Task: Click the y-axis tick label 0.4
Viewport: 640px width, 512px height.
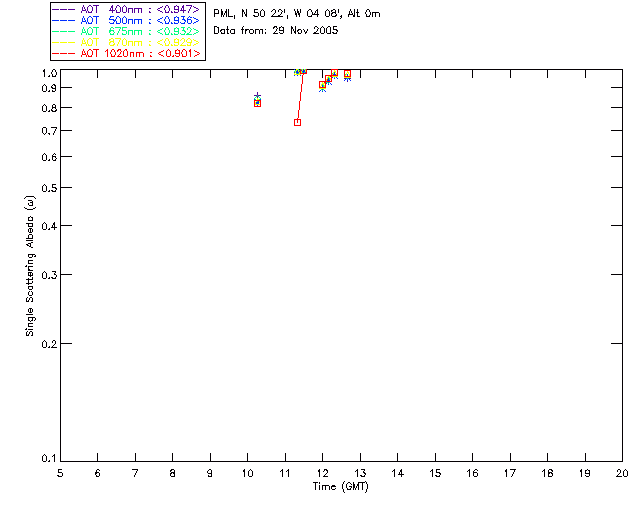Action: [x=49, y=226]
